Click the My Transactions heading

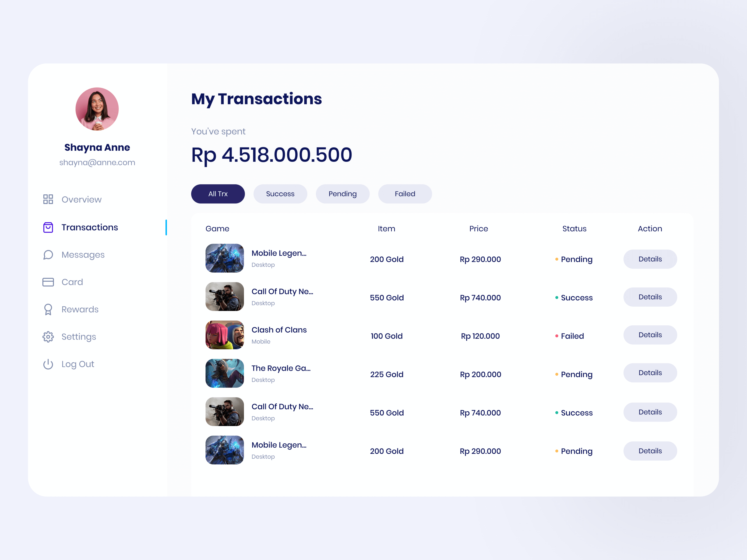tap(256, 99)
